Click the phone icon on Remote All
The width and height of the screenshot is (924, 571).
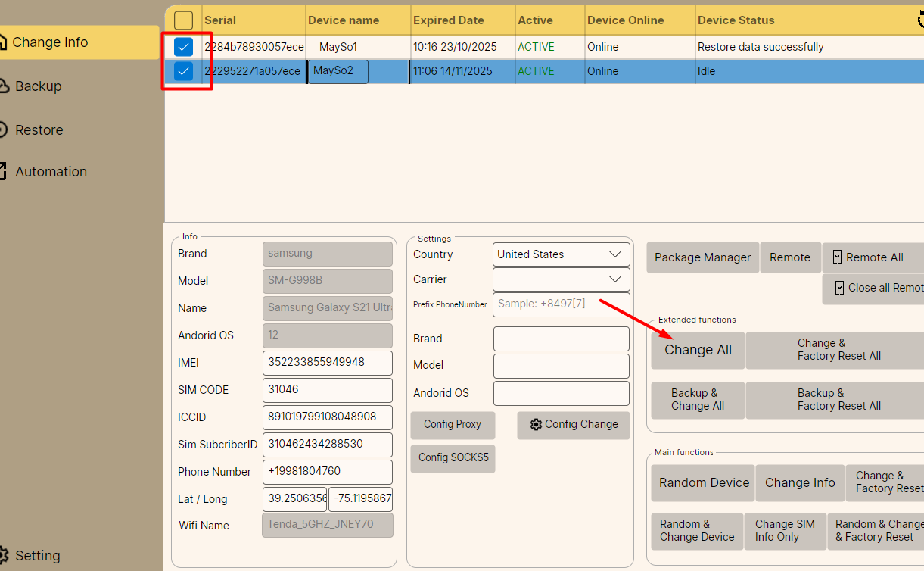coord(837,257)
